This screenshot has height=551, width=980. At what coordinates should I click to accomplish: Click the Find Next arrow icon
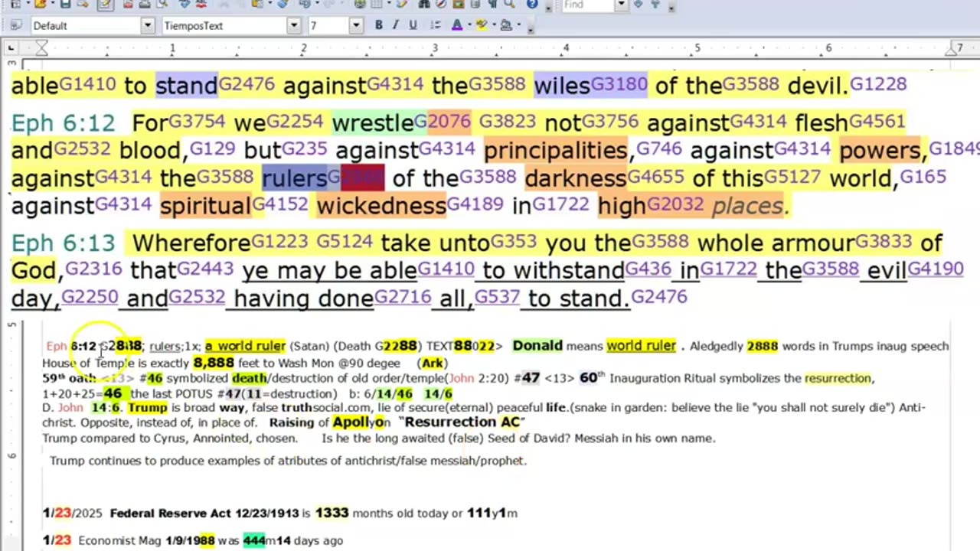click(639, 4)
